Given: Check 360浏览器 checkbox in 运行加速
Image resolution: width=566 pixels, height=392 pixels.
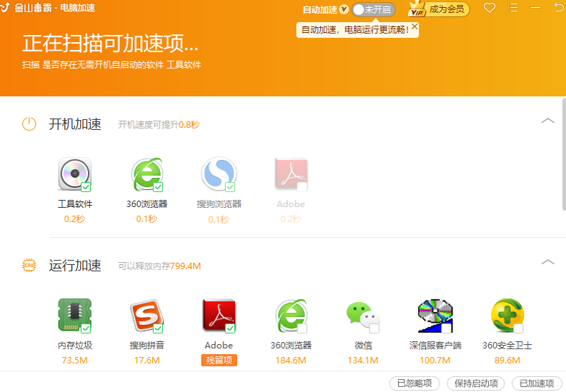Looking at the screenshot, I should [x=302, y=328].
